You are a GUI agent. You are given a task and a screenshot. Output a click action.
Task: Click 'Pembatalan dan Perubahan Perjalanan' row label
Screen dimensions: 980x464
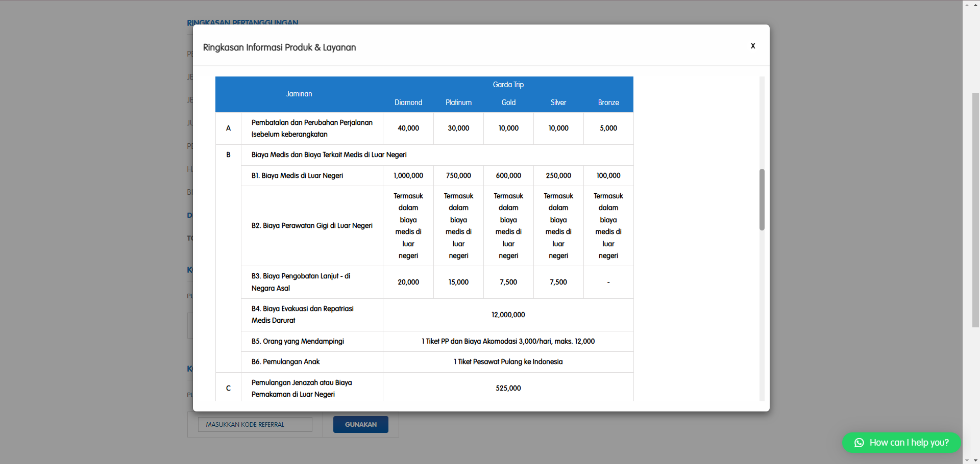tap(312, 128)
